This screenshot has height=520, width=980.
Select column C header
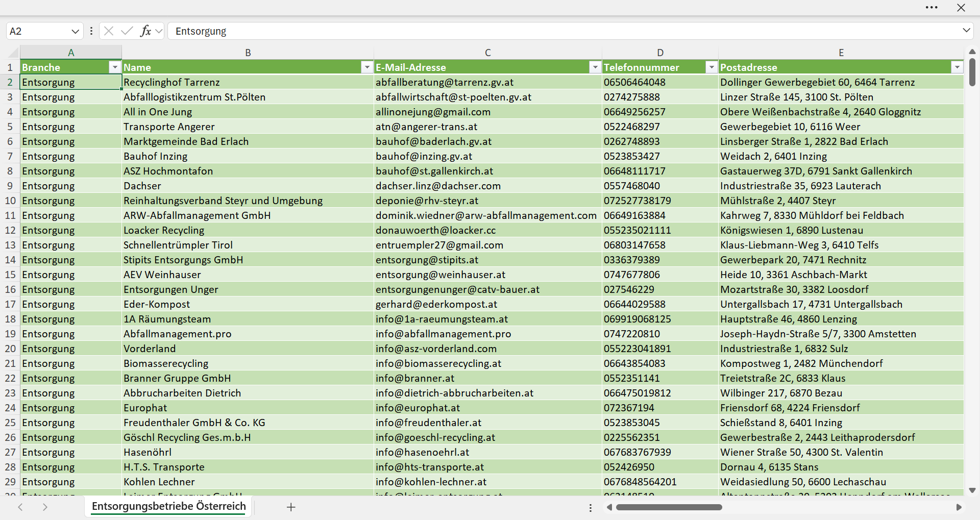tap(488, 53)
